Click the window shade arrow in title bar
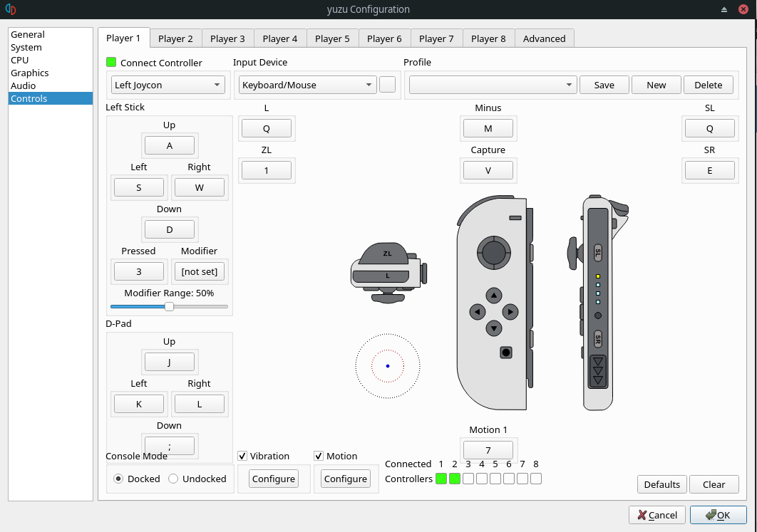This screenshot has height=532, width=757. point(724,9)
